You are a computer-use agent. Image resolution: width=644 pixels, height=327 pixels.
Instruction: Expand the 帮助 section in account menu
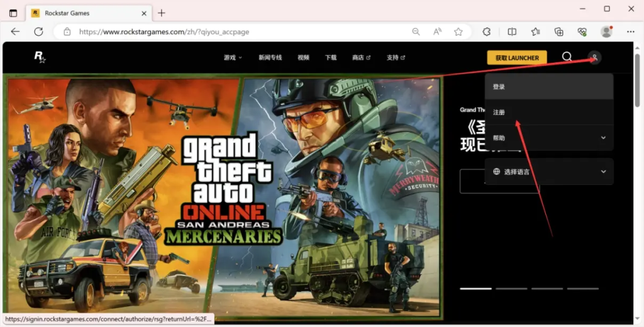[549, 138]
